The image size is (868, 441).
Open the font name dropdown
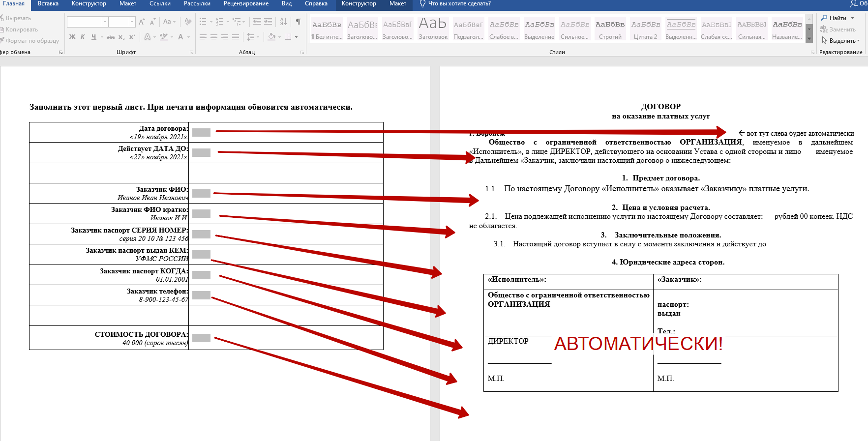pos(105,22)
